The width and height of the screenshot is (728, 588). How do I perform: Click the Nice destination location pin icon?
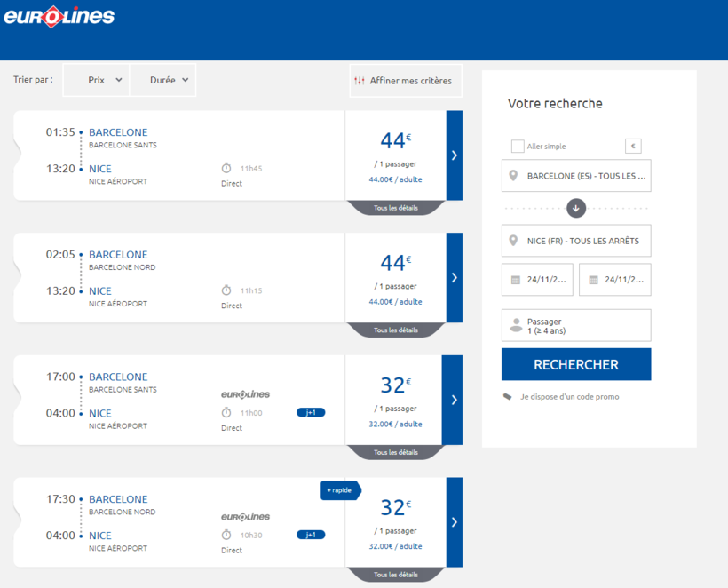[x=513, y=241]
